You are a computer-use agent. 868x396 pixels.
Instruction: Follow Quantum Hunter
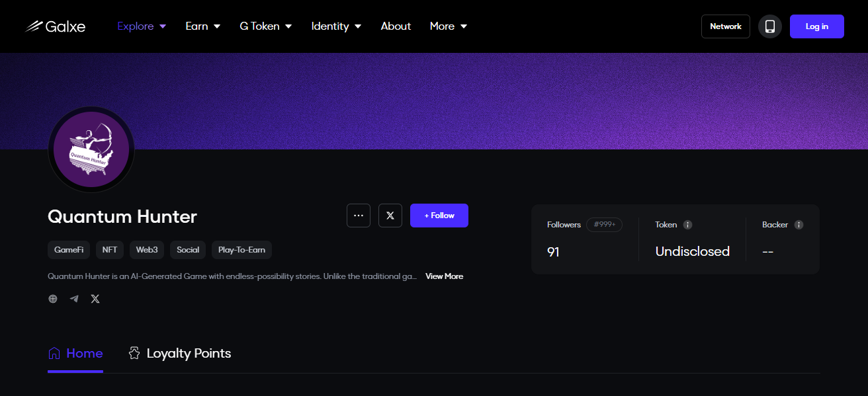coord(439,216)
